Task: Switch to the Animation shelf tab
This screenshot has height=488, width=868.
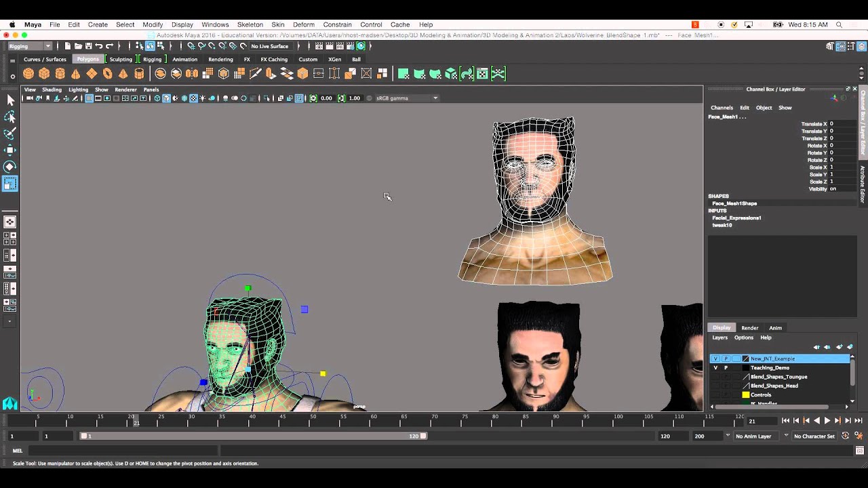Action: point(184,59)
